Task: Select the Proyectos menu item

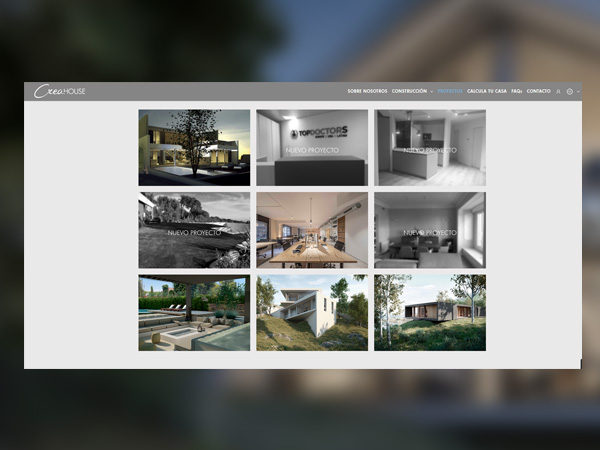Action: click(450, 91)
